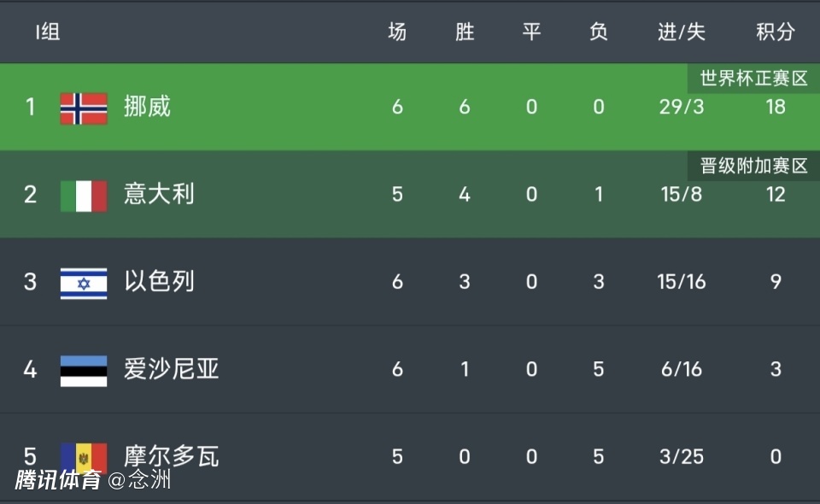Open the 意大利 team row
Viewport: 820px width, 504px height.
(x=159, y=195)
